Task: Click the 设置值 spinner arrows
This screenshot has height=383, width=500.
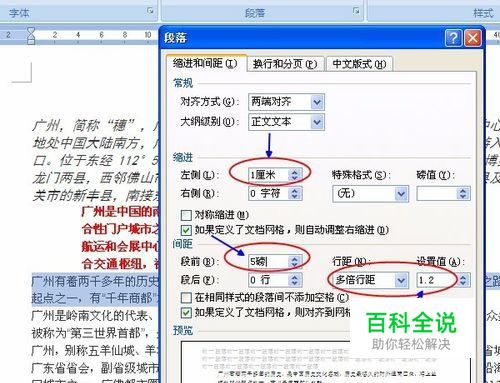Action: point(463,280)
